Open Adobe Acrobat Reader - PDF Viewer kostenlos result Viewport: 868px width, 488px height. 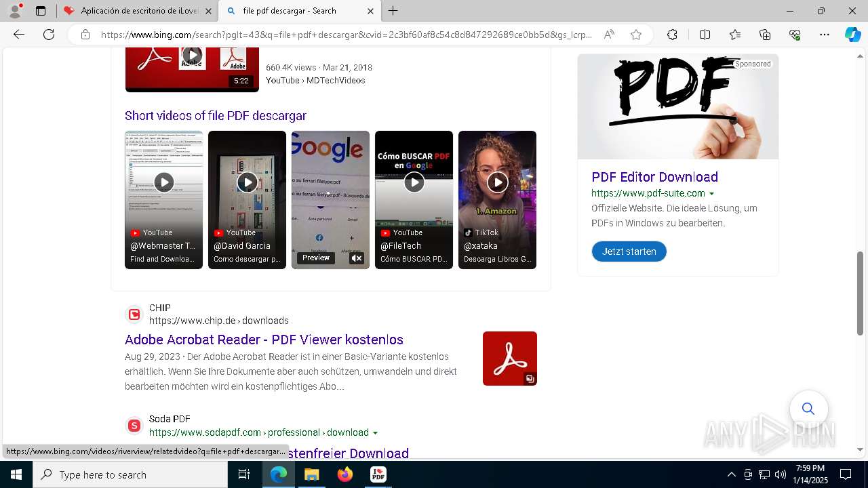[264, 340]
